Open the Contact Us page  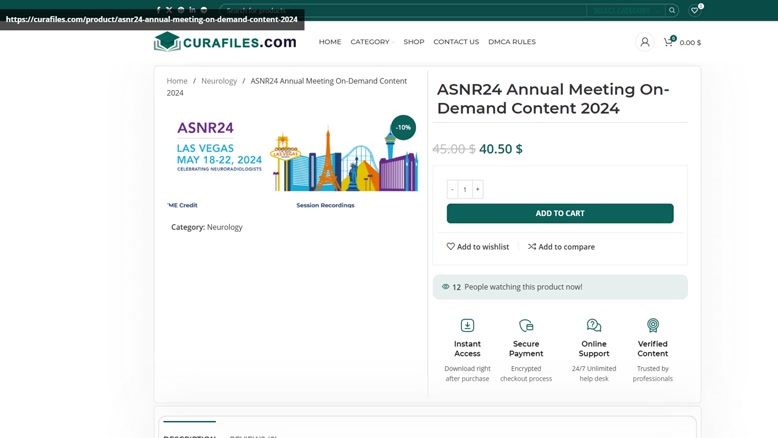[x=456, y=42]
